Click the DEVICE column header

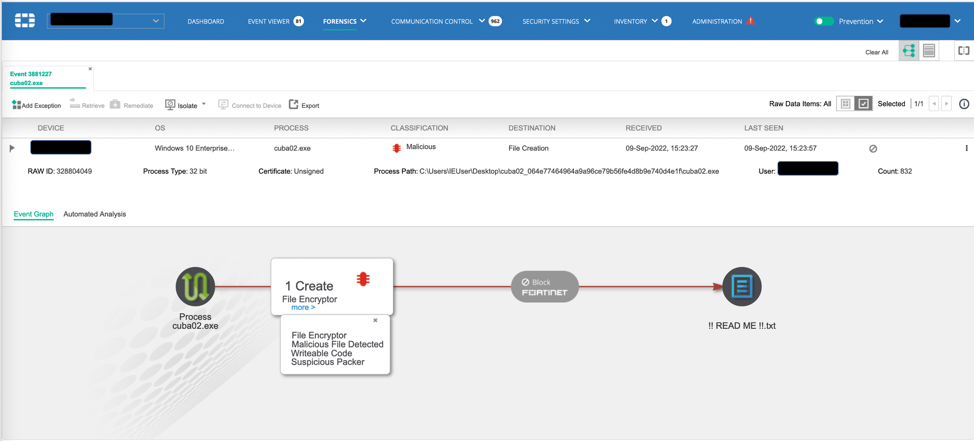[50, 128]
